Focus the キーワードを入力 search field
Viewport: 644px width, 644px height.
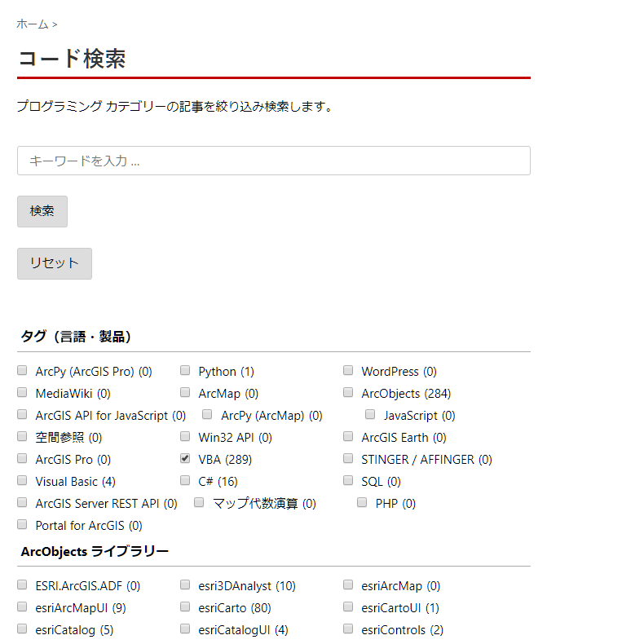click(x=274, y=161)
